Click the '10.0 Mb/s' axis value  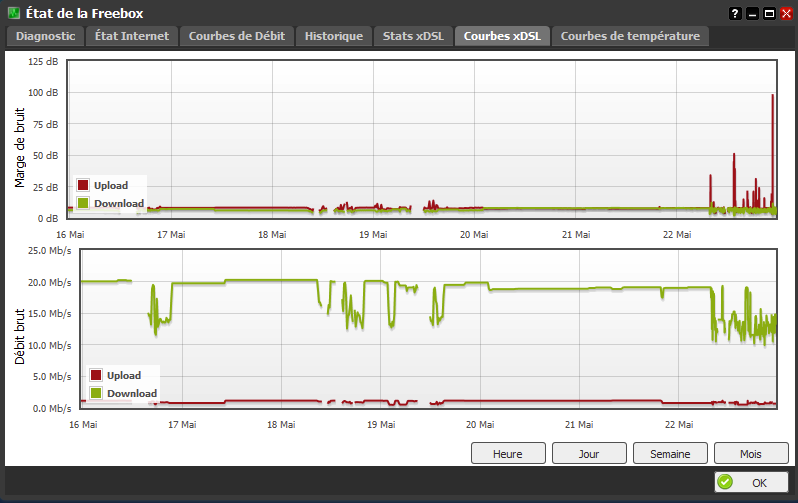coord(49,345)
